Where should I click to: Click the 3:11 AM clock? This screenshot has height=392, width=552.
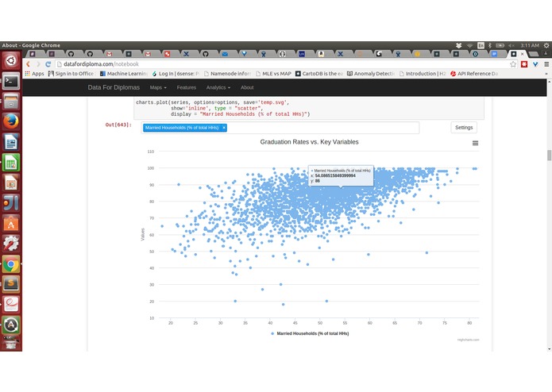[x=530, y=45]
